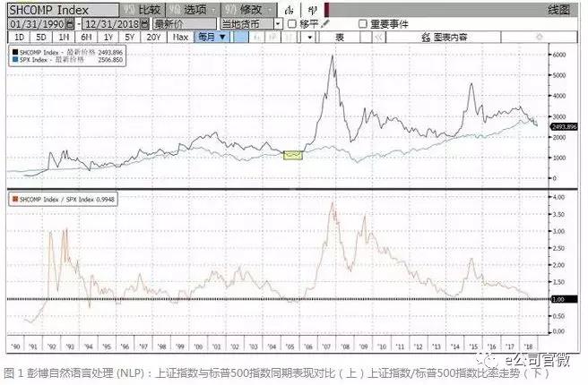Click the faint settings gear at toolbar right

[x=540, y=37]
